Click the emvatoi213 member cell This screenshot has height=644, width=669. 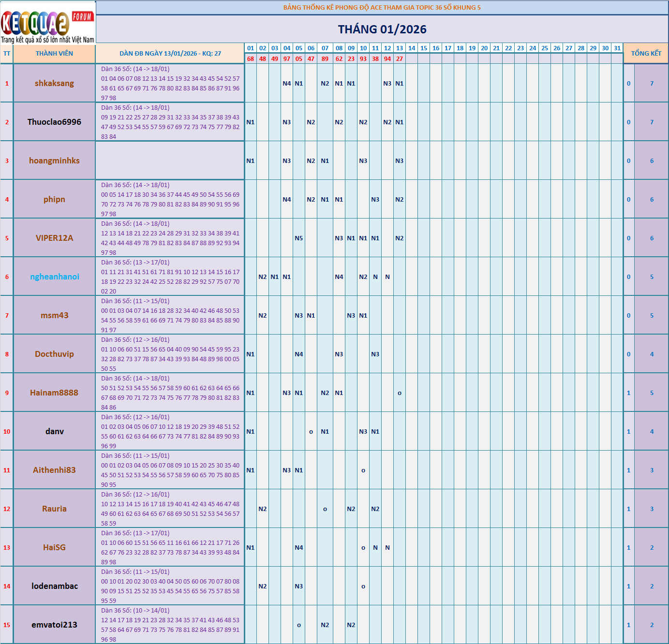(54, 625)
